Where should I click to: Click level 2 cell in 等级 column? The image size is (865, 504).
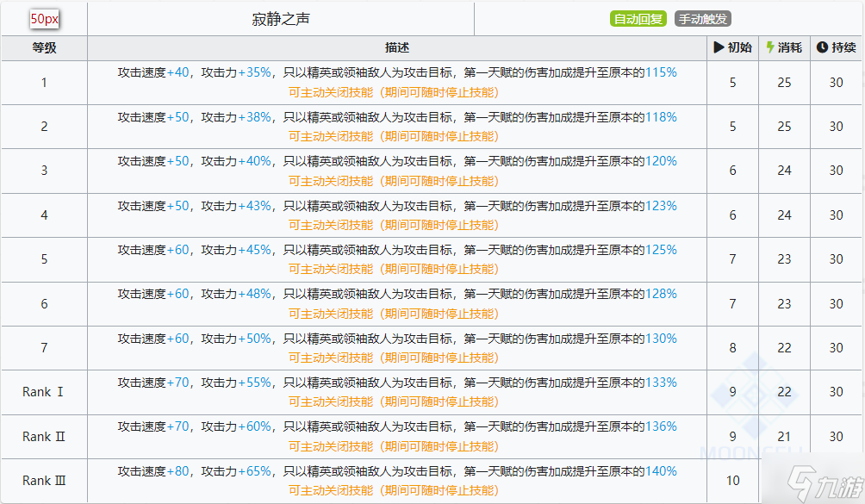pos(44,127)
